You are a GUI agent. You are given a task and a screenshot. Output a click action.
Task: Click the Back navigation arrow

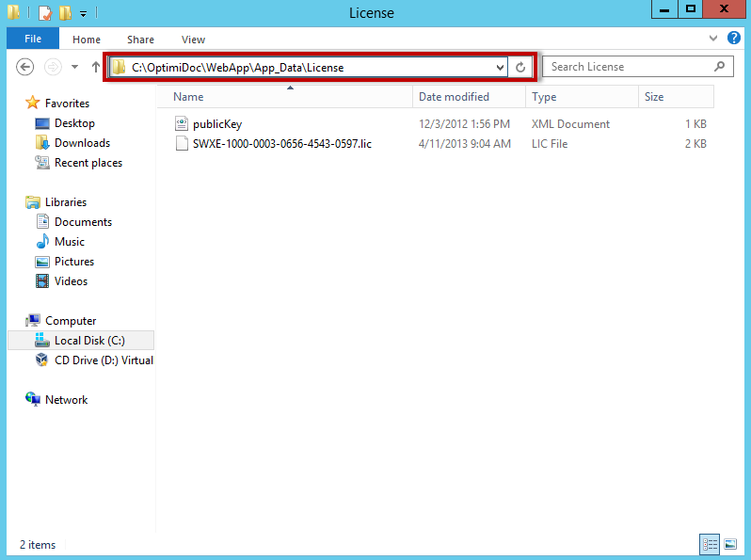pyautogui.click(x=25, y=67)
